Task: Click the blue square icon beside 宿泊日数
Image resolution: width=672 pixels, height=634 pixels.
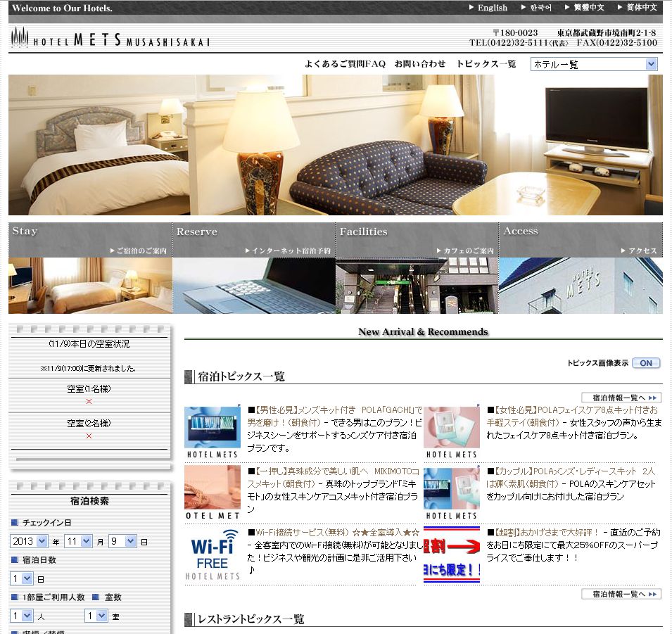Action: click(x=15, y=559)
